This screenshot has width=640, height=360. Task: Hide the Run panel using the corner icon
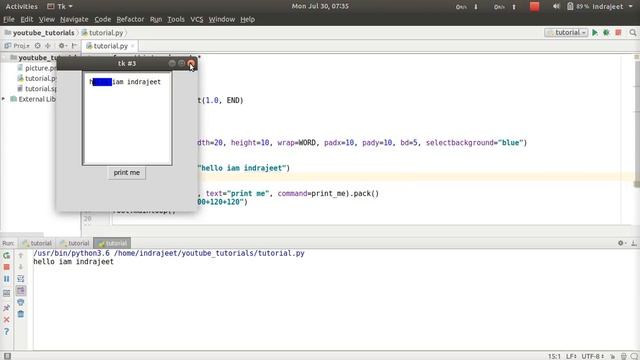[634, 243]
